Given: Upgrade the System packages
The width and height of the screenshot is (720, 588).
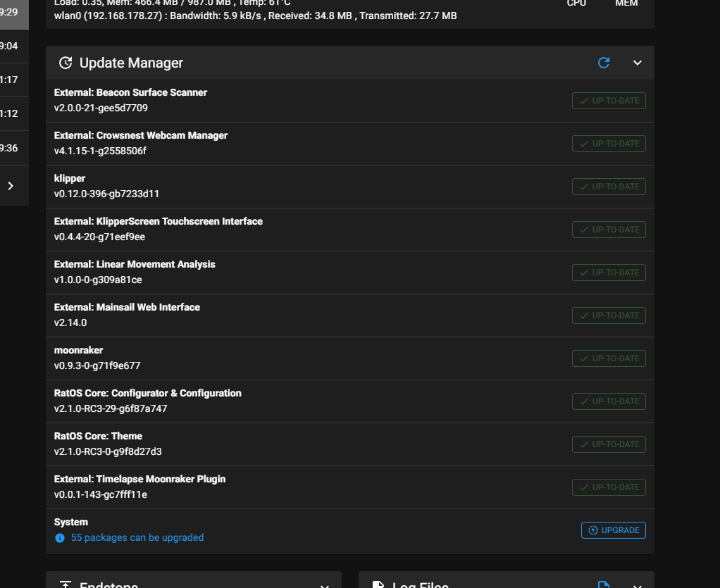Looking at the screenshot, I should tap(614, 530).
